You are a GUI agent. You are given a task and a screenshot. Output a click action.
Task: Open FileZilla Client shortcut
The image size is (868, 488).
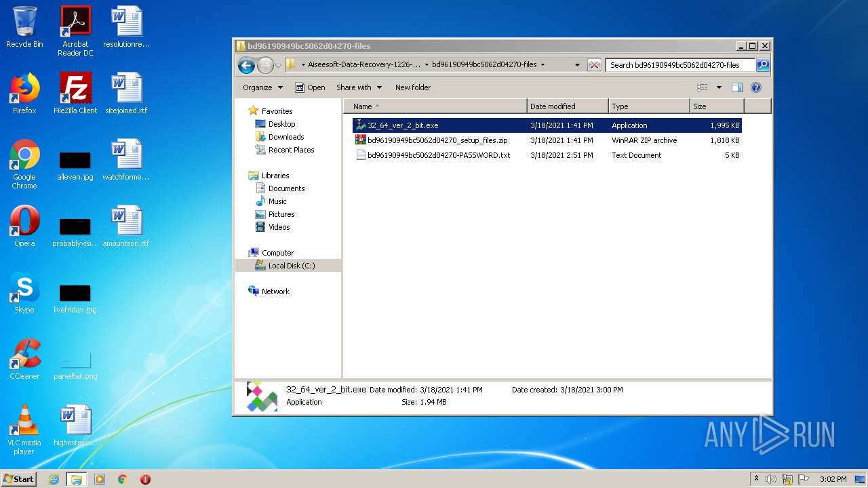75,94
